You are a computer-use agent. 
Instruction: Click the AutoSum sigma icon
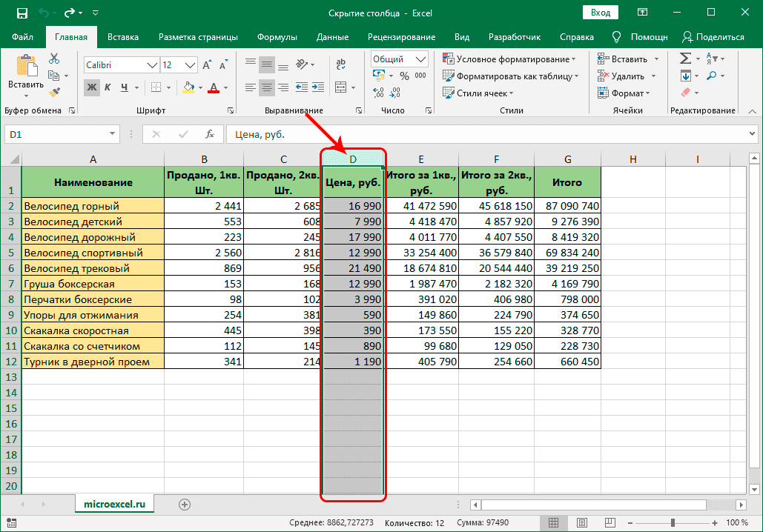[685, 59]
